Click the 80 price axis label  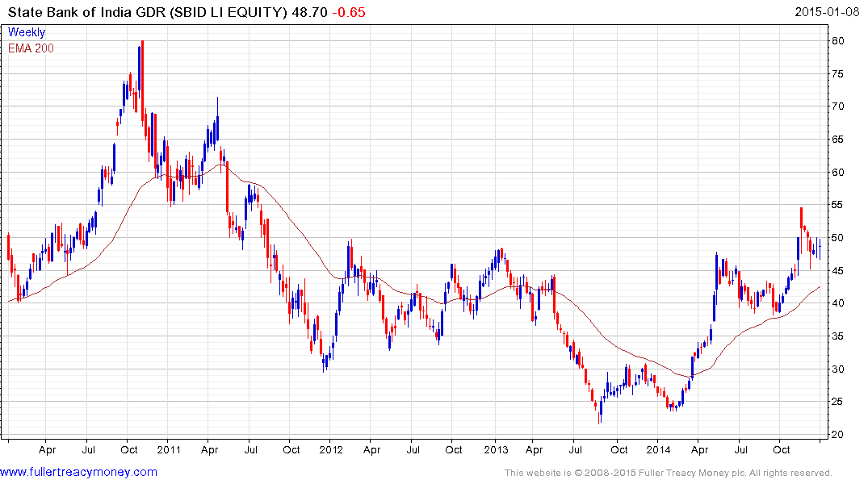(837, 41)
